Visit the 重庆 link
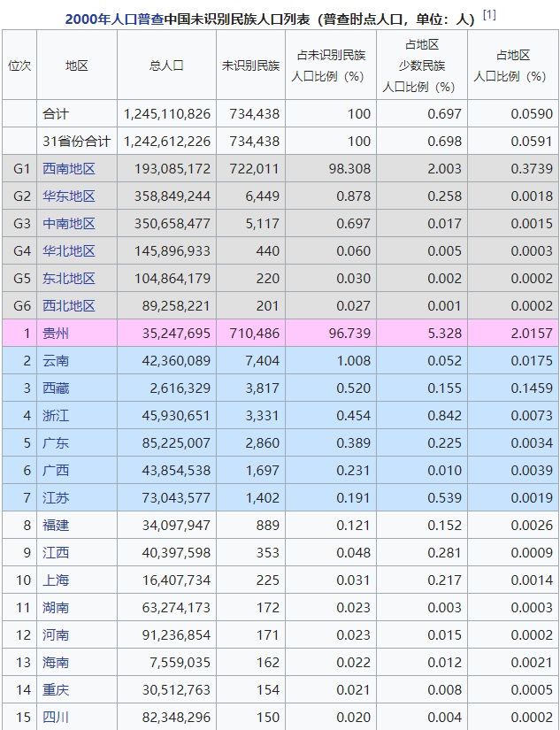560x730 pixels. [x=56, y=690]
